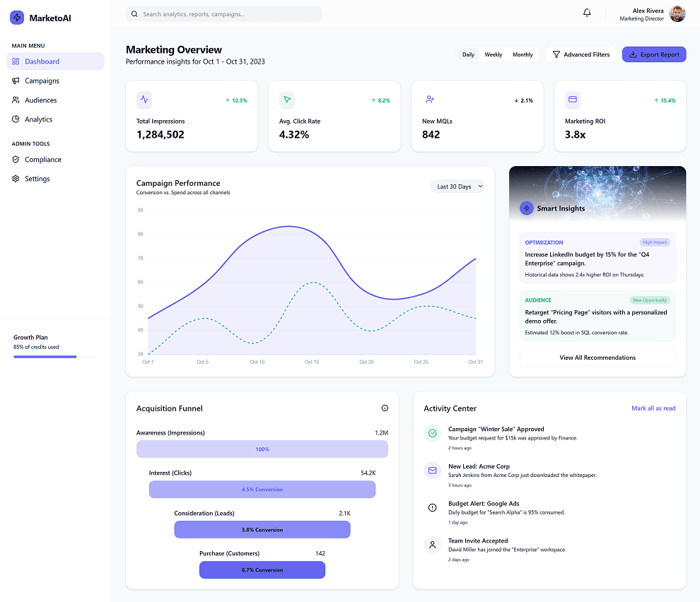Click the Advanced Filters button

(x=581, y=54)
